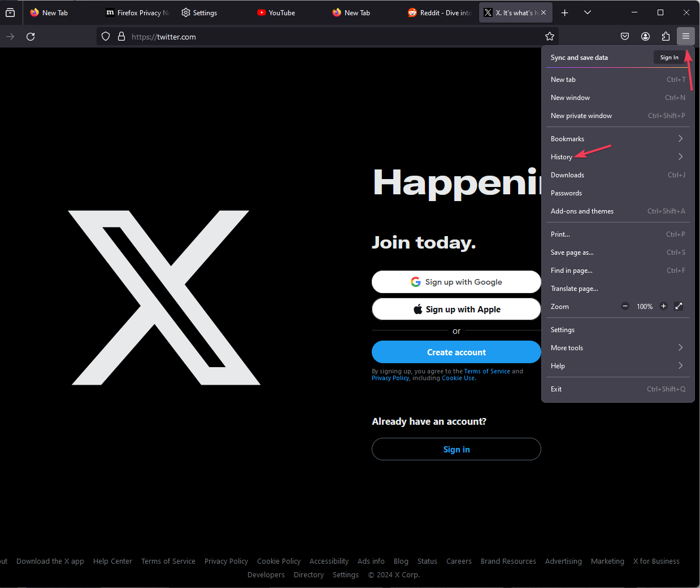Open X for Business footer link
Image resolution: width=700 pixels, height=588 pixels.
tap(656, 561)
